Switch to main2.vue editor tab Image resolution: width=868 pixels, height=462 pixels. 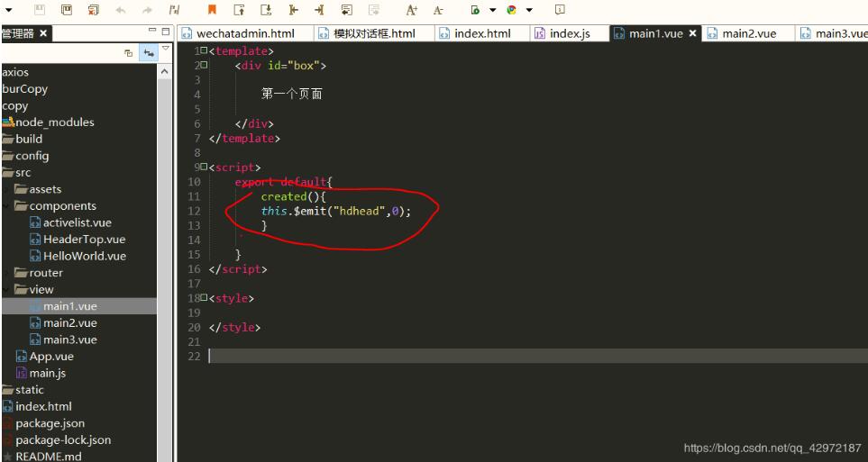[749, 33]
